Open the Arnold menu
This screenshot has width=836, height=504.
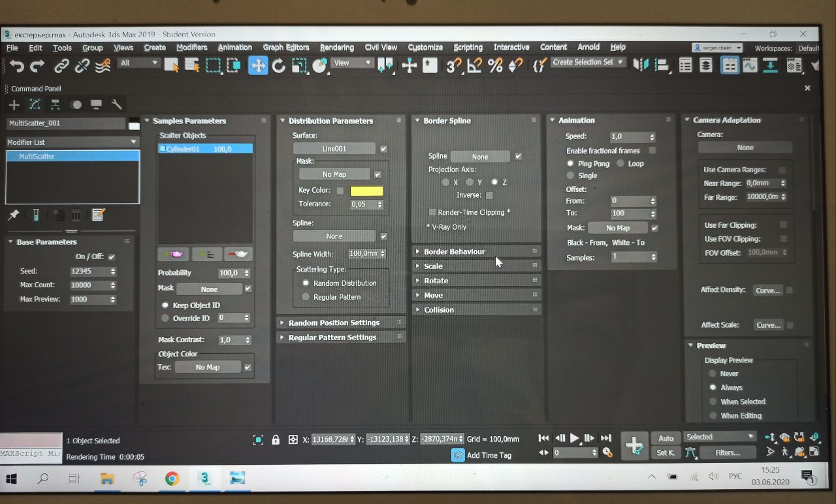click(588, 48)
